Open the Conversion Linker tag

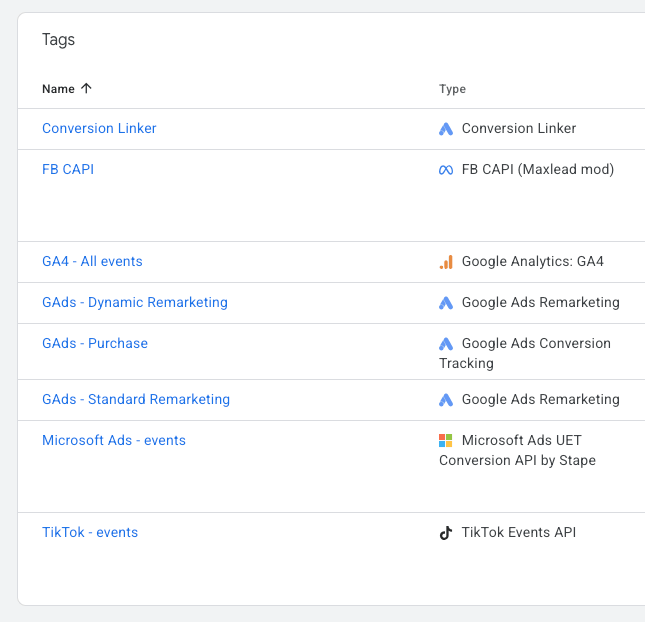tap(99, 128)
